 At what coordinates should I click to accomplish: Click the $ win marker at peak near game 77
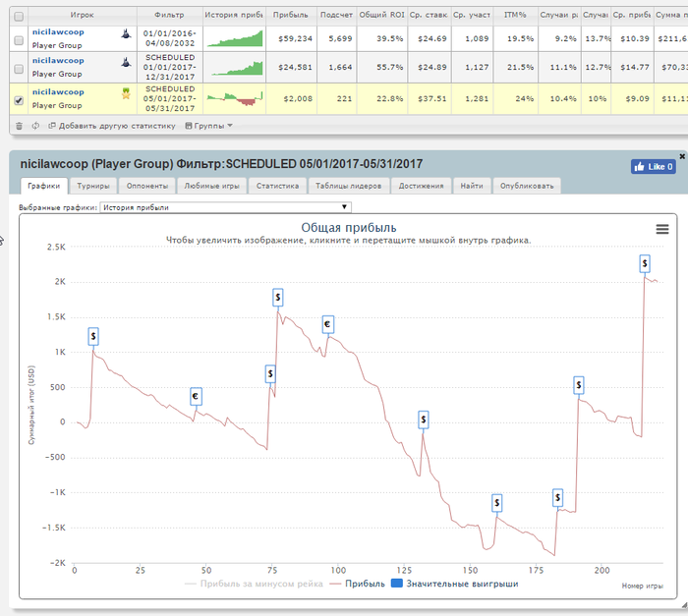tap(278, 298)
